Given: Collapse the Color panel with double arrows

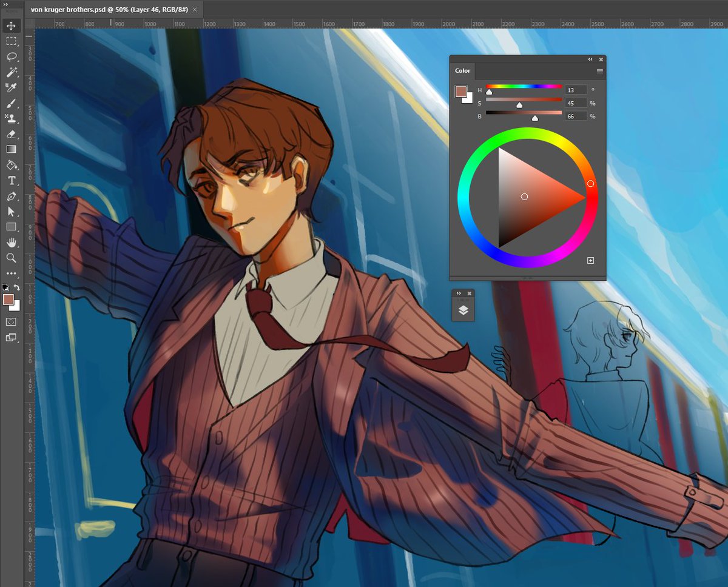Looking at the screenshot, I should pyautogui.click(x=590, y=59).
